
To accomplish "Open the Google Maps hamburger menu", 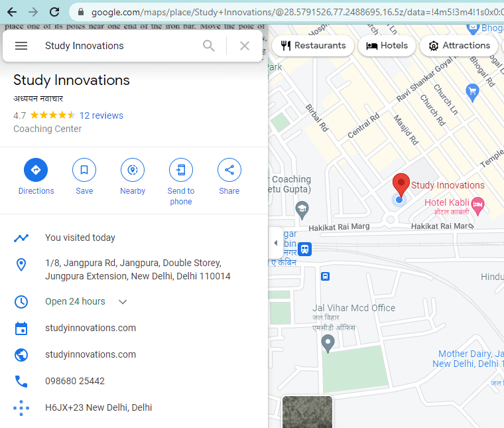I will [21, 46].
